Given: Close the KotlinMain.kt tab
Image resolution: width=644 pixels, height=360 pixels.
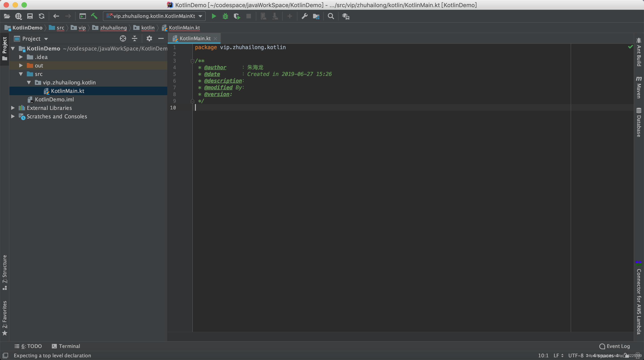Looking at the screenshot, I should [215, 39].
